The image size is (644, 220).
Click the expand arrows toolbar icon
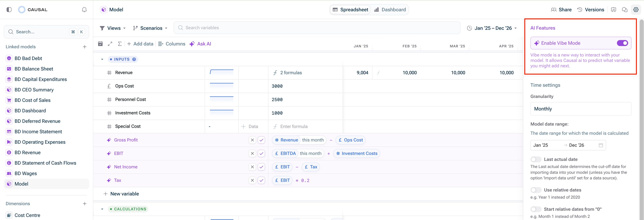click(110, 44)
